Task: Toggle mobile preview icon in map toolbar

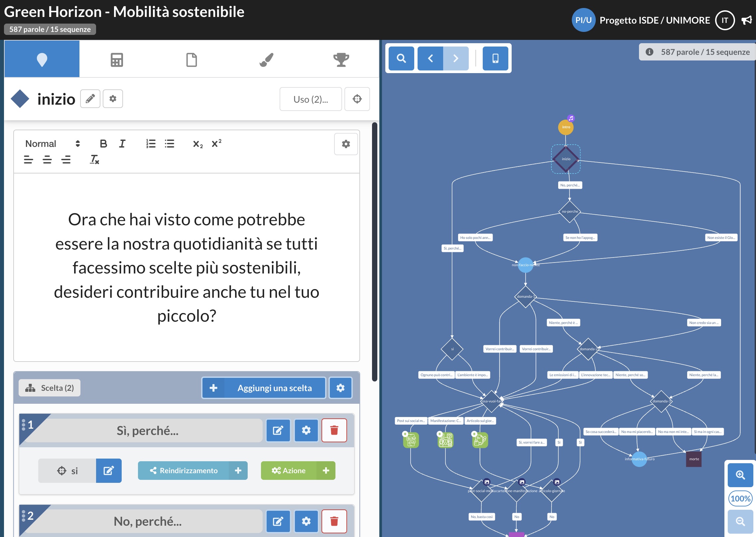Action: point(495,58)
